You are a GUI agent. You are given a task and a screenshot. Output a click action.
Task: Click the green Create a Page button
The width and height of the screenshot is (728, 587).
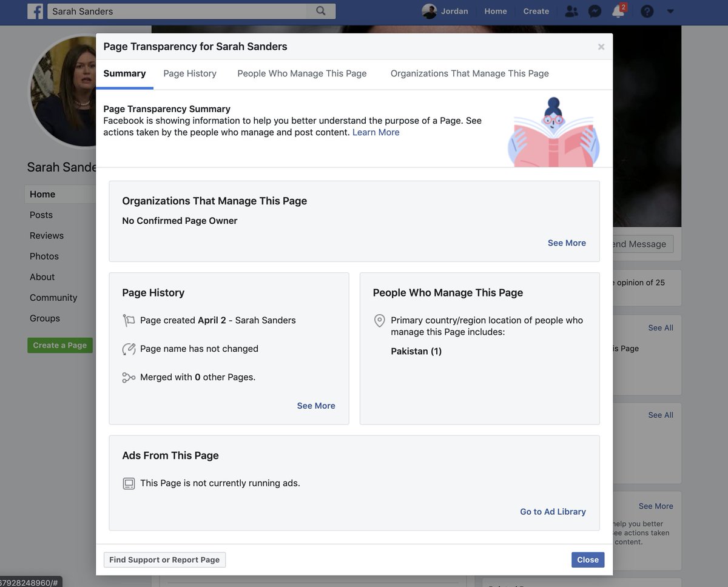[x=59, y=344]
